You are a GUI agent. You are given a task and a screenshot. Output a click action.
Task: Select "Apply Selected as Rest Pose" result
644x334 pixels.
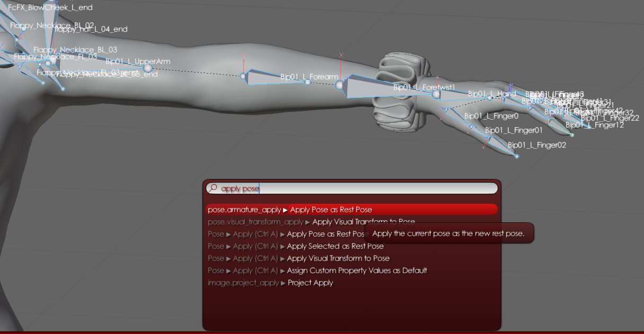296,246
